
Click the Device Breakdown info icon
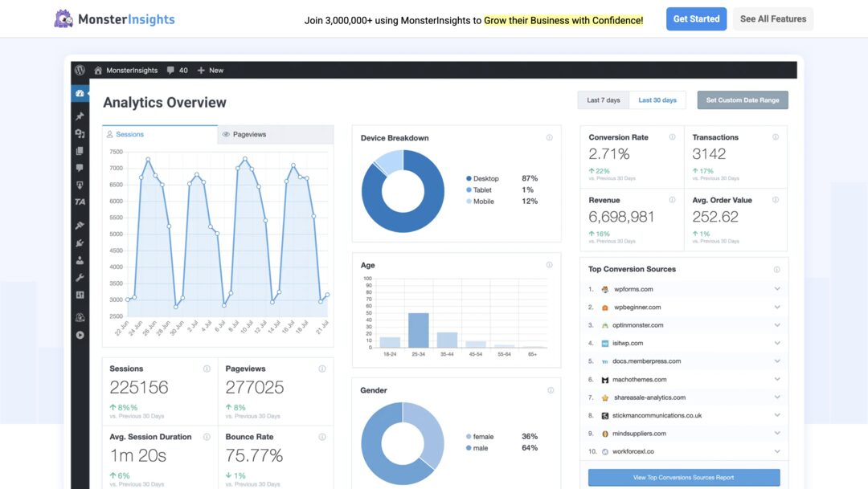(x=550, y=137)
